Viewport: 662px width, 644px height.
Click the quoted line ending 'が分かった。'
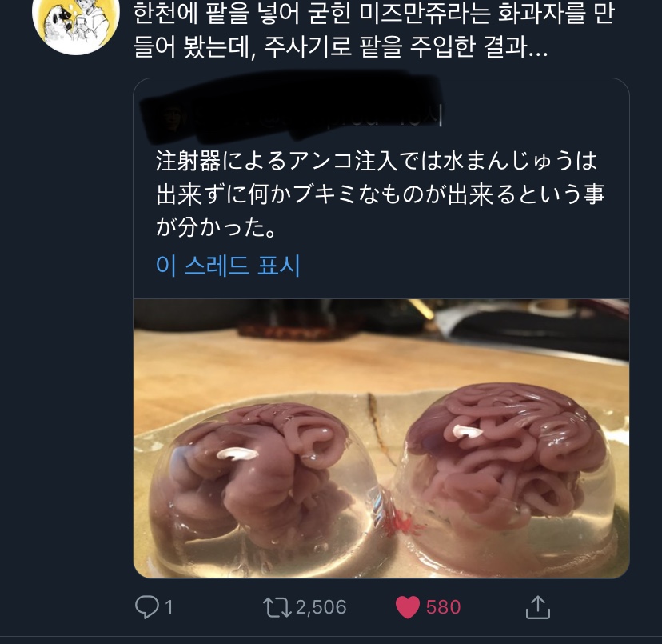(x=217, y=228)
